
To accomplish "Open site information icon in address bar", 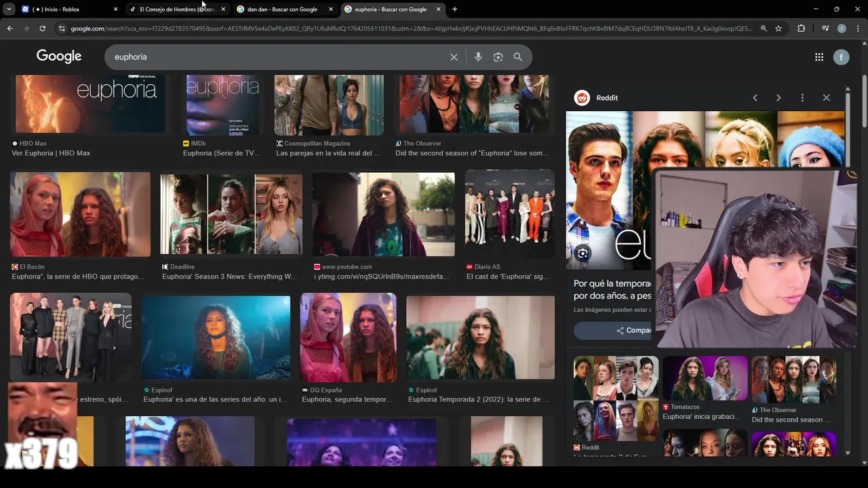I will pos(62,28).
